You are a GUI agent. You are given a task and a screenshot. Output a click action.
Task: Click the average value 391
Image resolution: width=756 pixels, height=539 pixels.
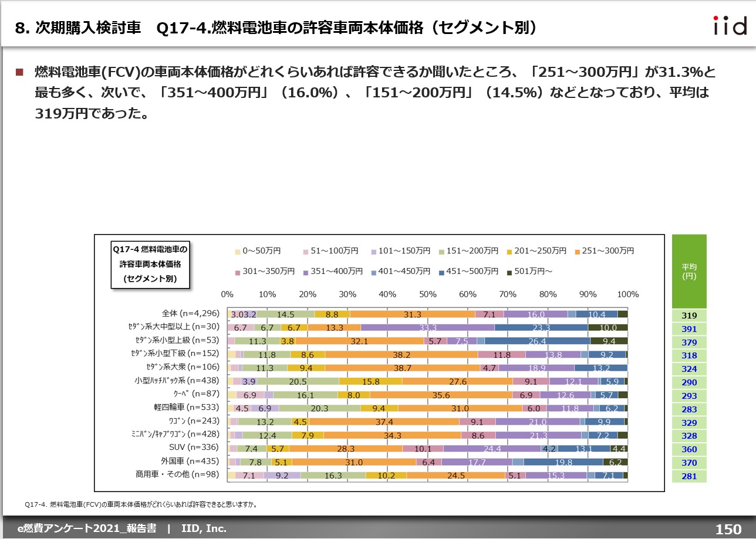click(x=689, y=329)
